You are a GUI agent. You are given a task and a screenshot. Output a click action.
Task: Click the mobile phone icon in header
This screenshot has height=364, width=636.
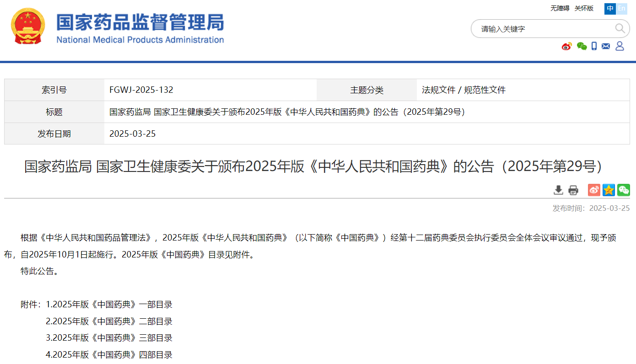594,46
